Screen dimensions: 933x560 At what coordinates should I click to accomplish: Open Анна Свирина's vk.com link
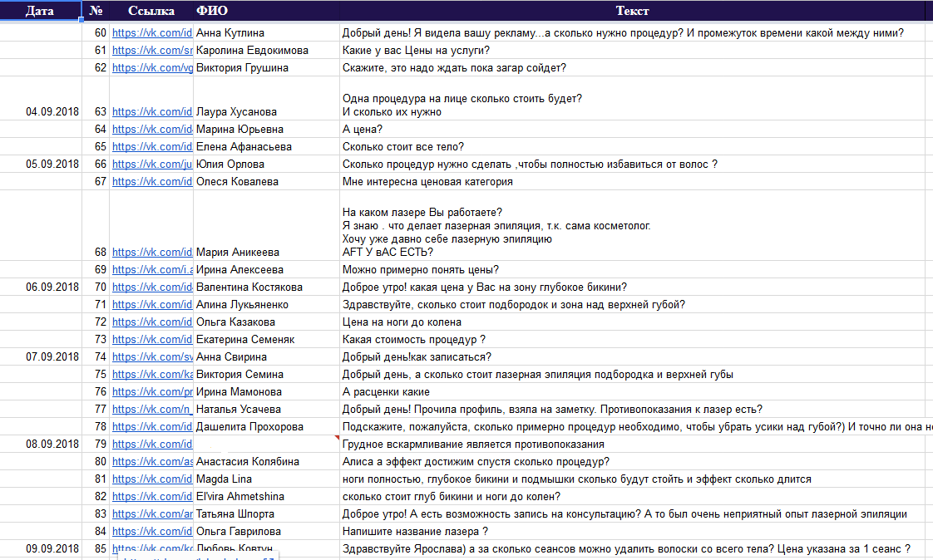(x=151, y=356)
